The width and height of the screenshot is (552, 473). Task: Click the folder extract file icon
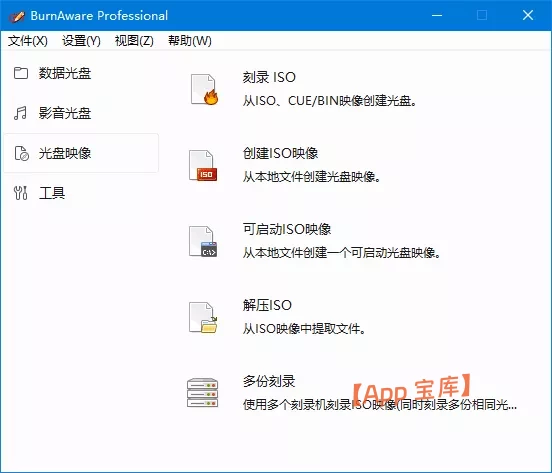pos(203,317)
